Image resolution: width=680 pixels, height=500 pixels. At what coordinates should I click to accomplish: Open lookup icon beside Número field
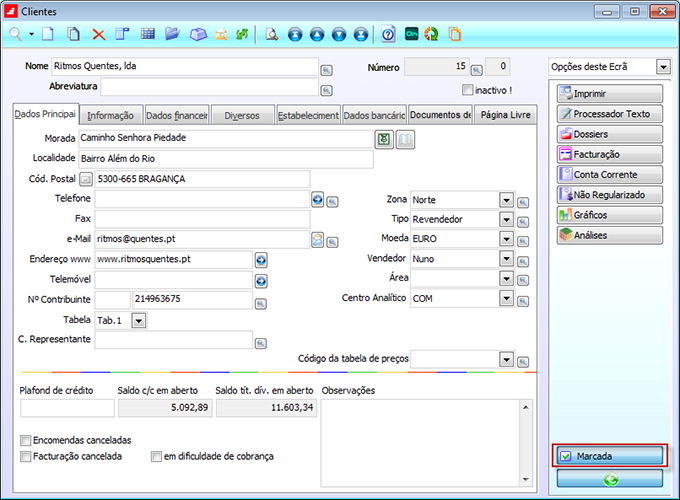[477, 70]
